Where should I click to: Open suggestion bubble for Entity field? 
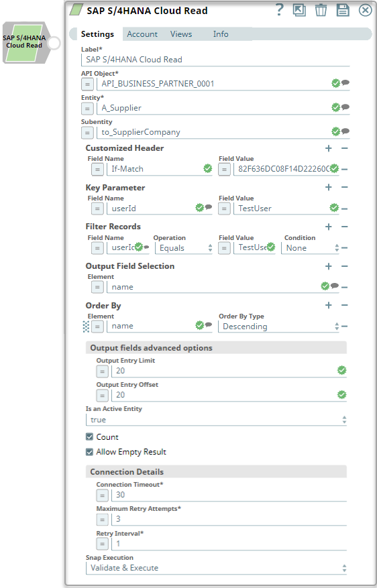(345, 107)
